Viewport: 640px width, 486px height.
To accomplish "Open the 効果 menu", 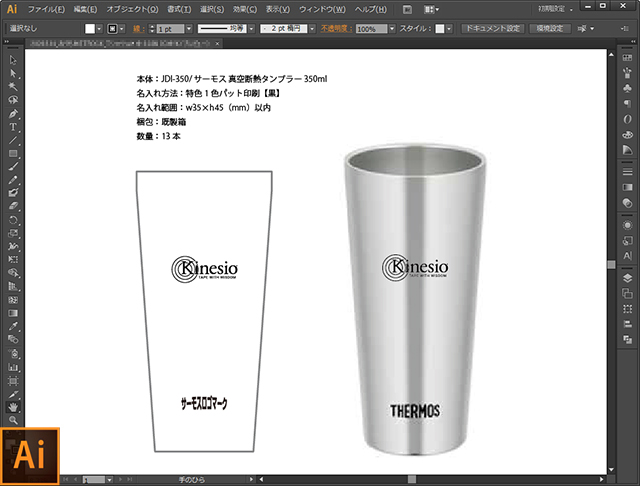I will click(x=245, y=9).
